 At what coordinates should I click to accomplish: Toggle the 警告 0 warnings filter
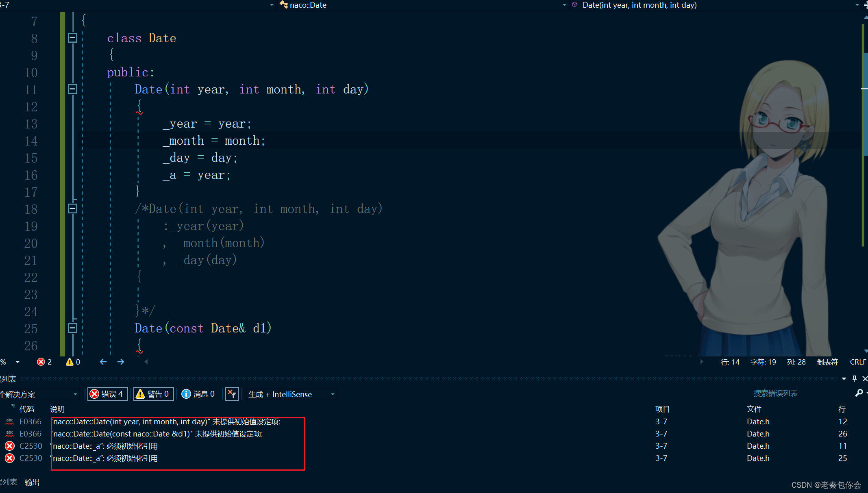pos(154,394)
